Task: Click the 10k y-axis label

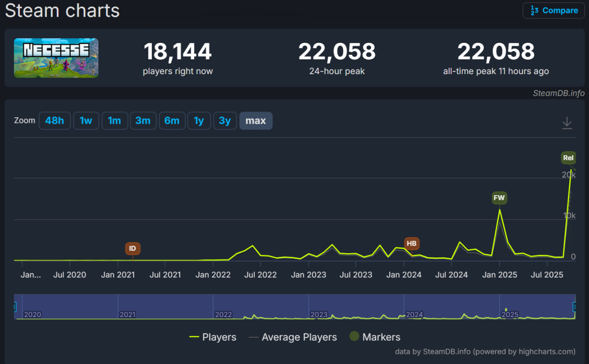Action: [x=569, y=216]
